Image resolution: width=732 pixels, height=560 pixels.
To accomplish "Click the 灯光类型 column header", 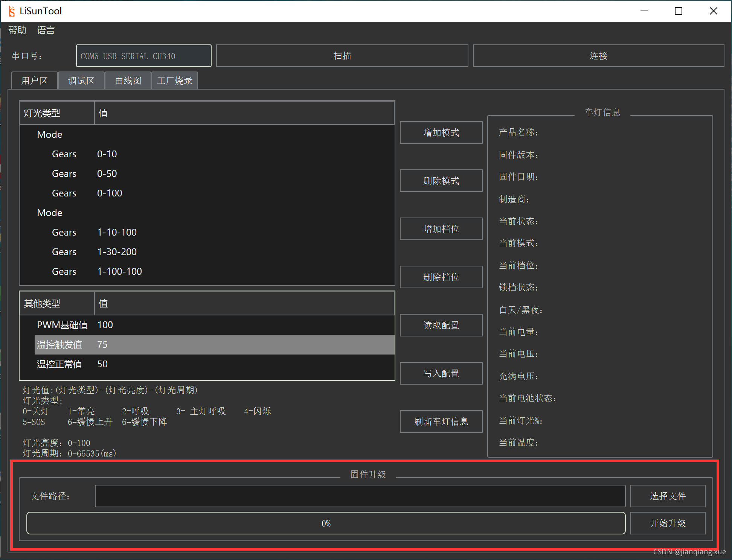I will pos(57,113).
